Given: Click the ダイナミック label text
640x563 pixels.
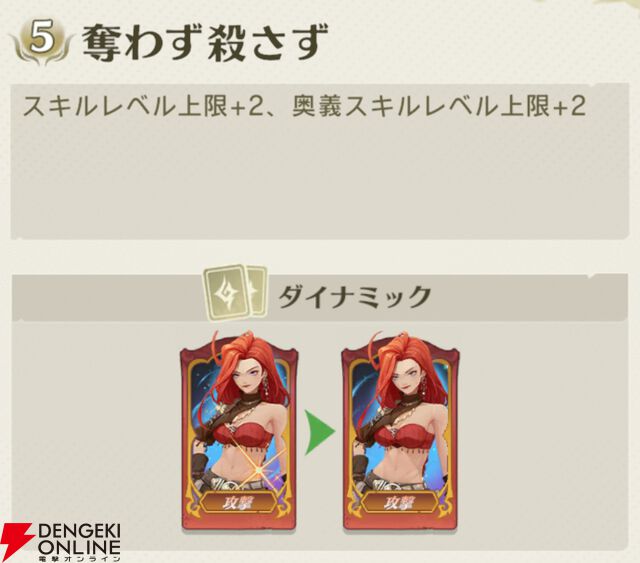Looking at the screenshot, I should tap(354, 297).
